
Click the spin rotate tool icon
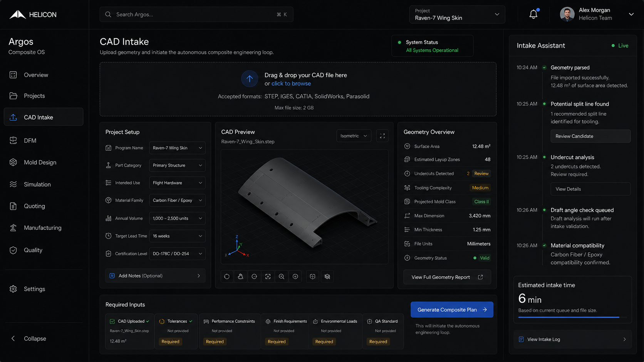pos(254,277)
